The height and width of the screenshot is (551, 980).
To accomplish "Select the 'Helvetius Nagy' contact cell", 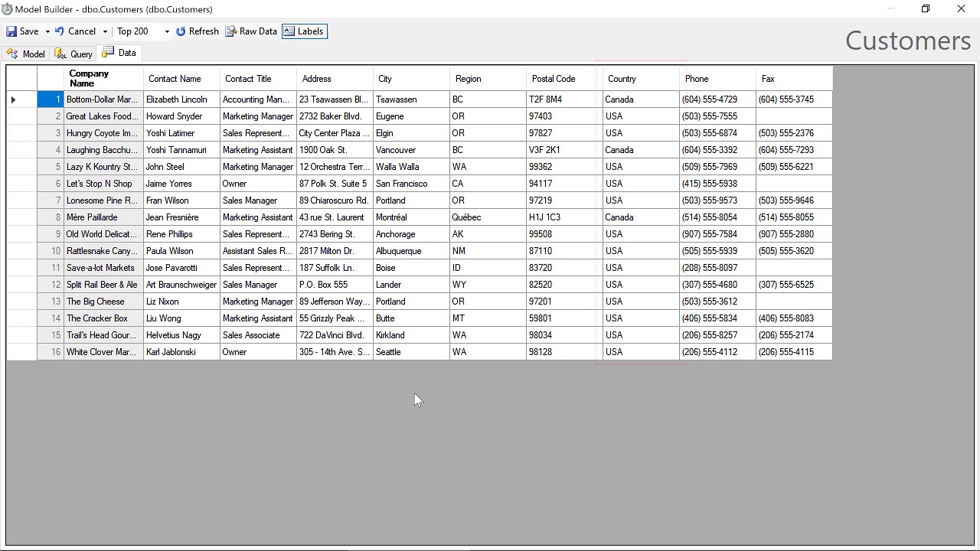I will (181, 335).
